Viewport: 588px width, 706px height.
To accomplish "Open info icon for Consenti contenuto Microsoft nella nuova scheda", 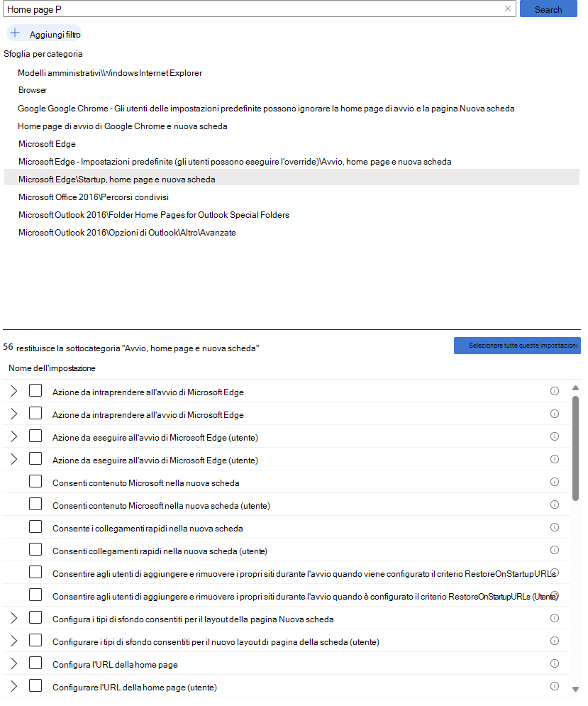I will click(554, 482).
